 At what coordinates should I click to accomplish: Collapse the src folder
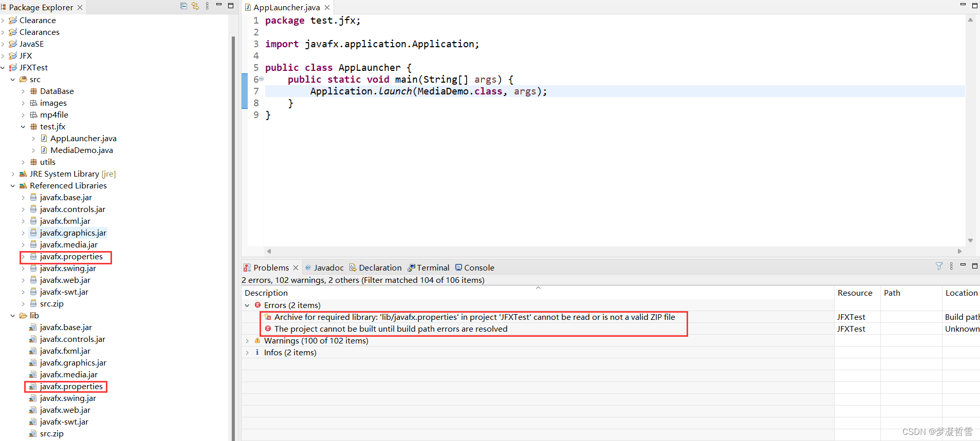click(x=13, y=79)
